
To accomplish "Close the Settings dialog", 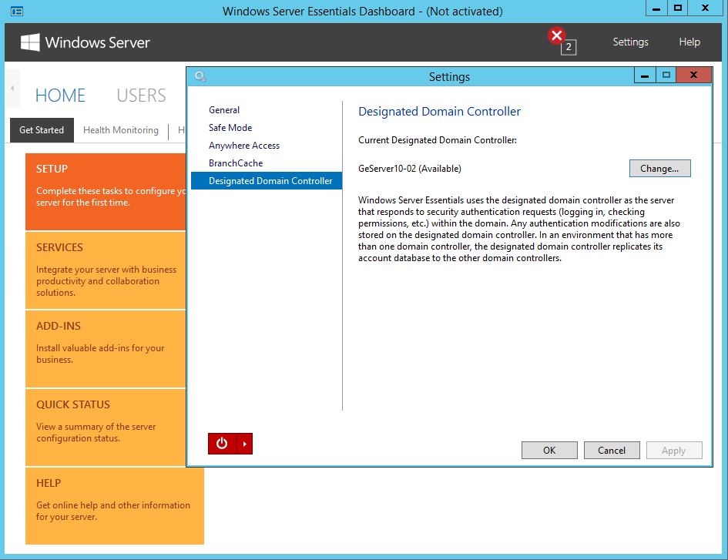I will 693,75.
